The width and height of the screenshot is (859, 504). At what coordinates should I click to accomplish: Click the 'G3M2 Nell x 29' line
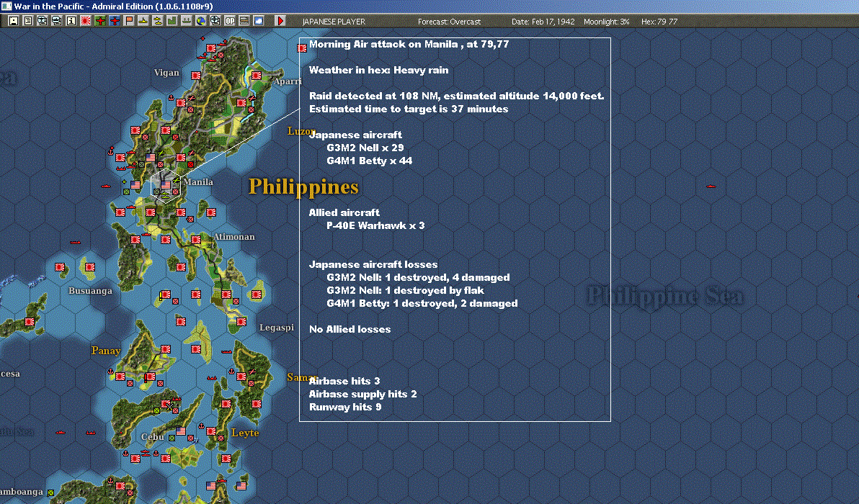(365, 148)
